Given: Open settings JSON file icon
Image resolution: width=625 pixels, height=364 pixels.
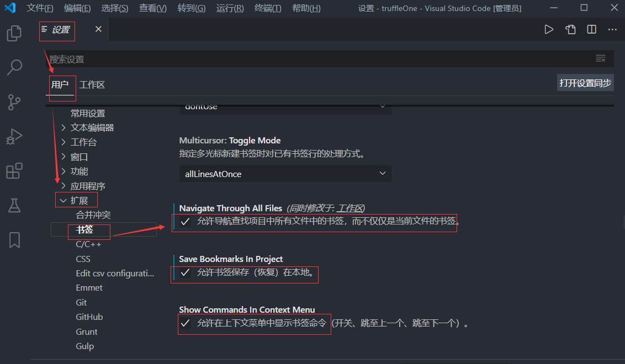Looking at the screenshot, I should (570, 29).
